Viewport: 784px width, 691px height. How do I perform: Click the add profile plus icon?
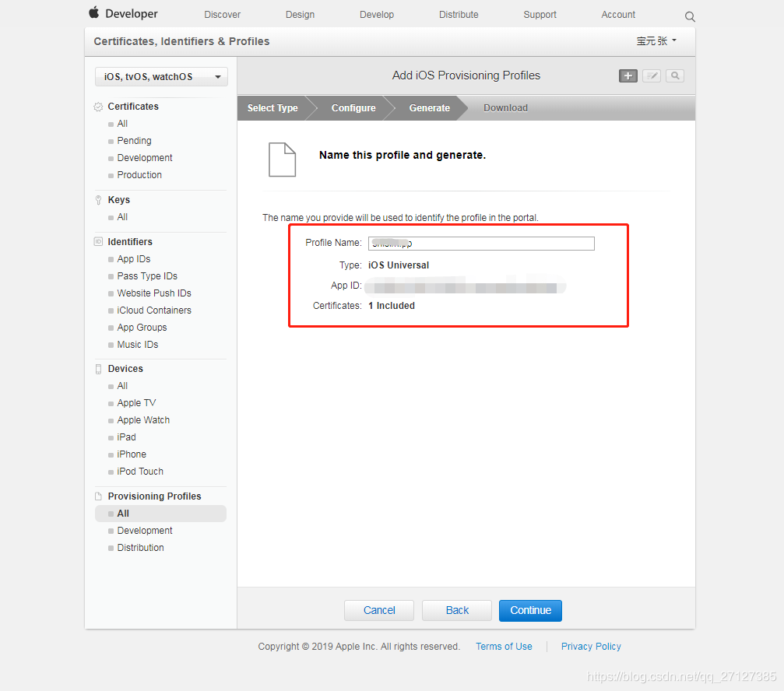tap(628, 76)
